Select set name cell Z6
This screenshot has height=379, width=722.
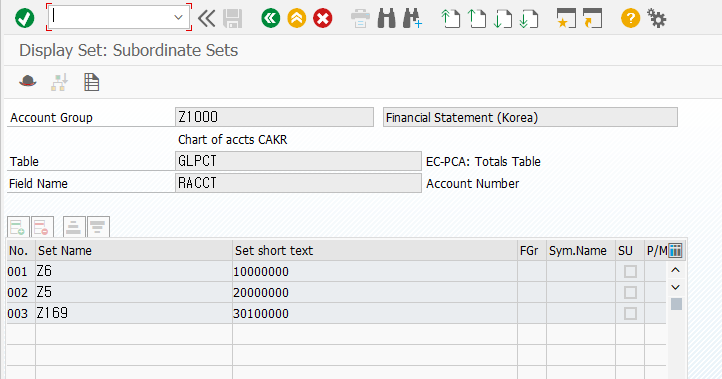[134, 271]
